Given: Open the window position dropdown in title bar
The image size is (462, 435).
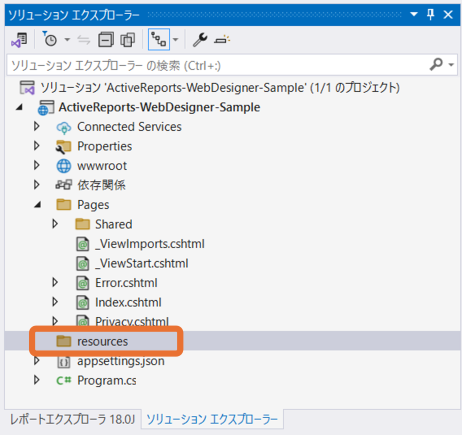Looking at the screenshot, I should 414,14.
